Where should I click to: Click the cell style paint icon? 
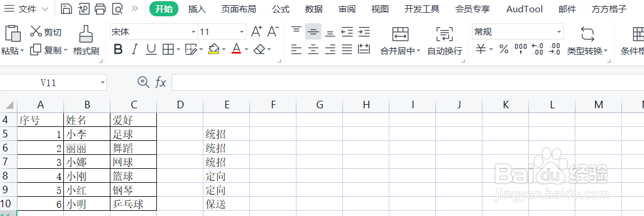tap(191, 50)
